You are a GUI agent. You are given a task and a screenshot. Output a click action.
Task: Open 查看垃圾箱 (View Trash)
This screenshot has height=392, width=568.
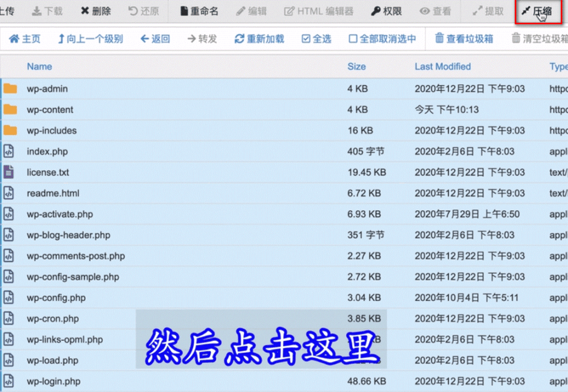[x=463, y=39]
